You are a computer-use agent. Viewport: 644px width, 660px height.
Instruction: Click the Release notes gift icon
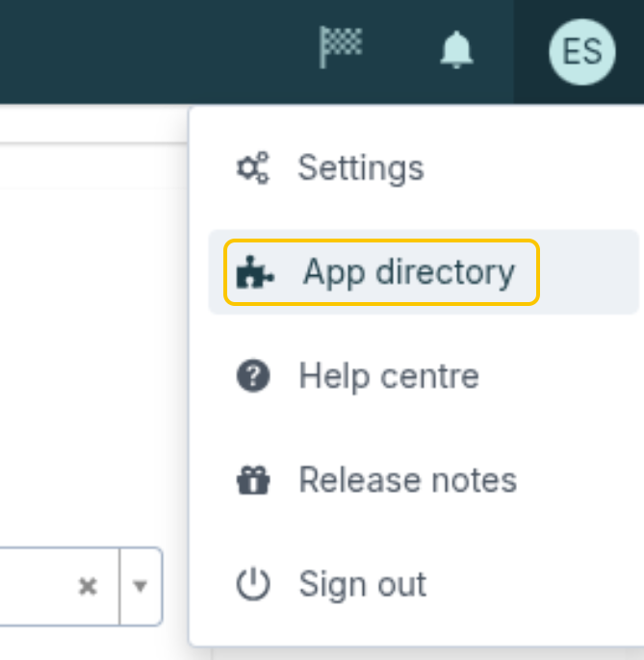253,480
